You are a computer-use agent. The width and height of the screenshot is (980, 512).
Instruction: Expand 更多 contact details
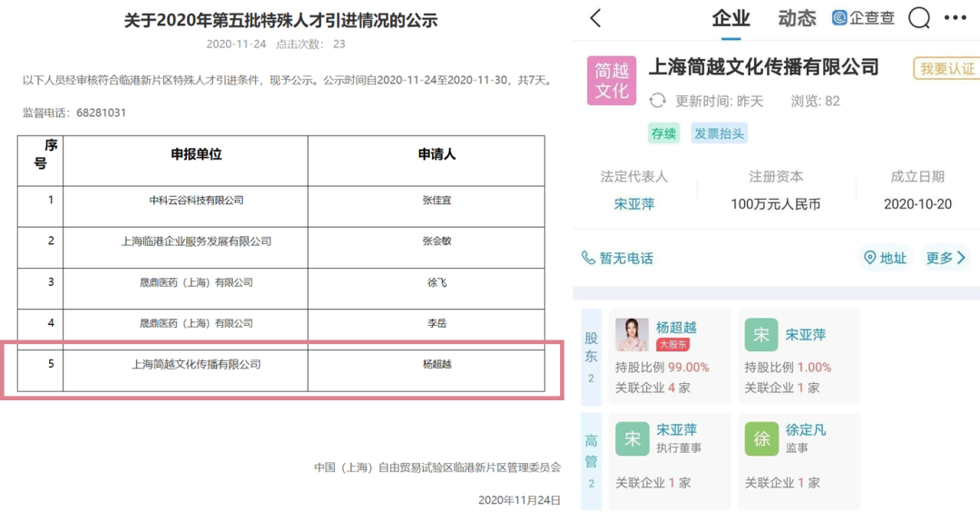tap(946, 258)
